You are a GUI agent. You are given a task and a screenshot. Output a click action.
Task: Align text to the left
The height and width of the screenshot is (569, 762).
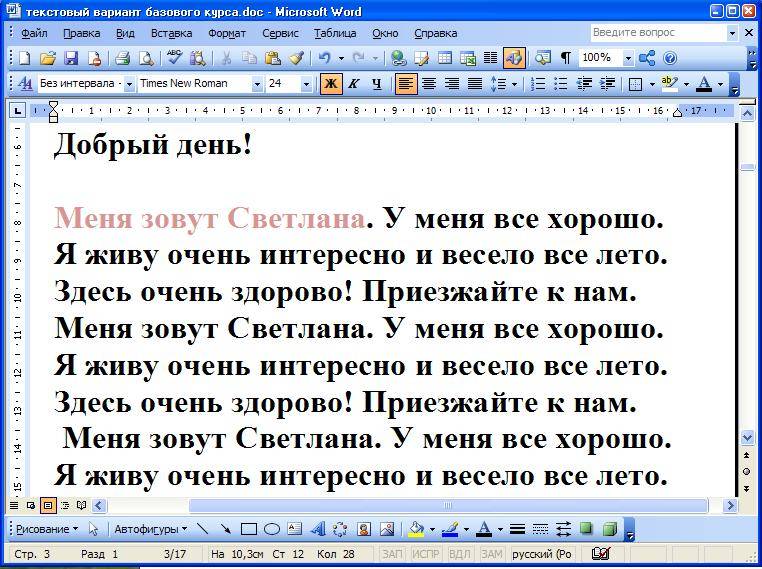click(x=406, y=84)
